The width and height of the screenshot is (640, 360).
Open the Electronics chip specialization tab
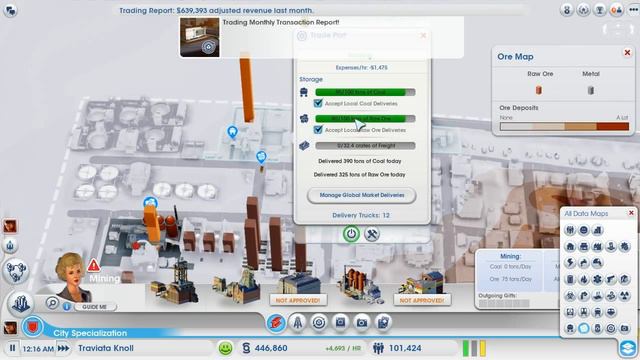pyautogui.click(x=340, y=322)
